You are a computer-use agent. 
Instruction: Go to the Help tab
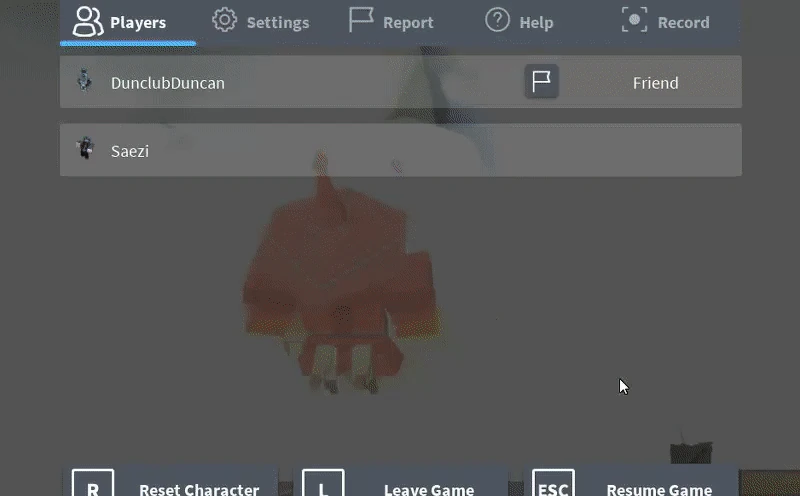click(x=519, y=22)
